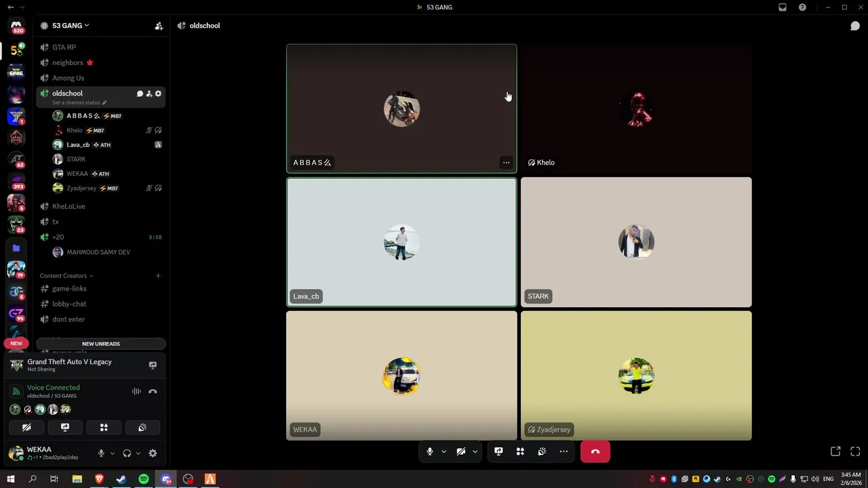This screenshot has width=868, height=488.
Task: Expand microphone options arrow in the call bar
Action: coord(443,451)
